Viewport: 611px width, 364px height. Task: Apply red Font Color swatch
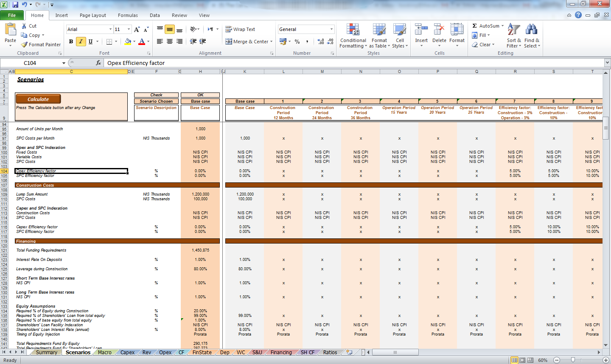(142, 42)
